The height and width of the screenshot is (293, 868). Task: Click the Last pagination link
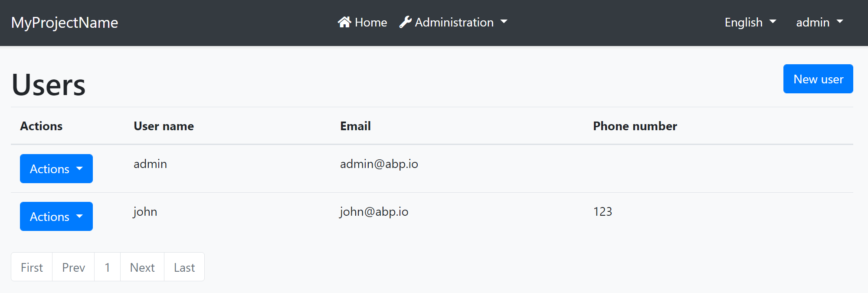coord(184,267)
